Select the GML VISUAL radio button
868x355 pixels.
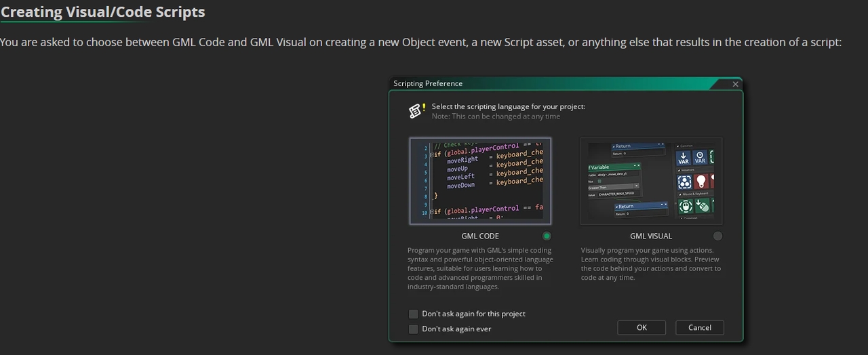point(717,236)
